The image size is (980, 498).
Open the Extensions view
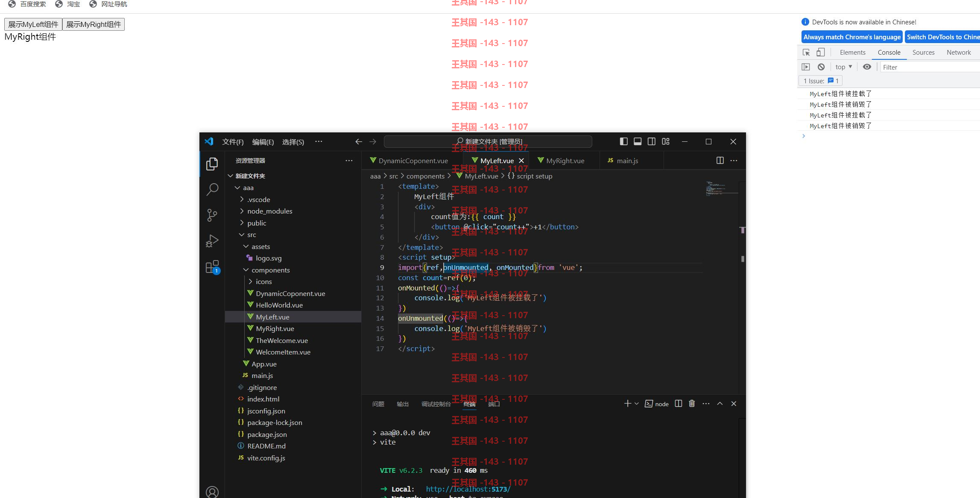tap(212, 267)
